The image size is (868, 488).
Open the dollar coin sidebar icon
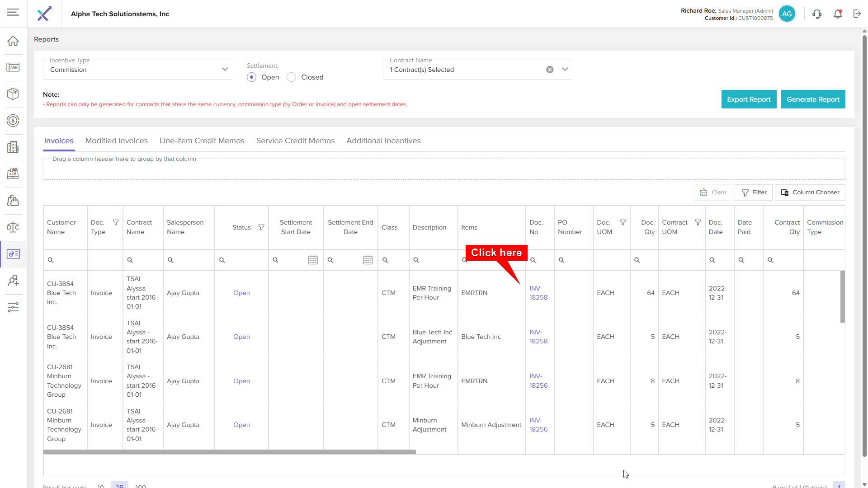click(x=13, y=121)
